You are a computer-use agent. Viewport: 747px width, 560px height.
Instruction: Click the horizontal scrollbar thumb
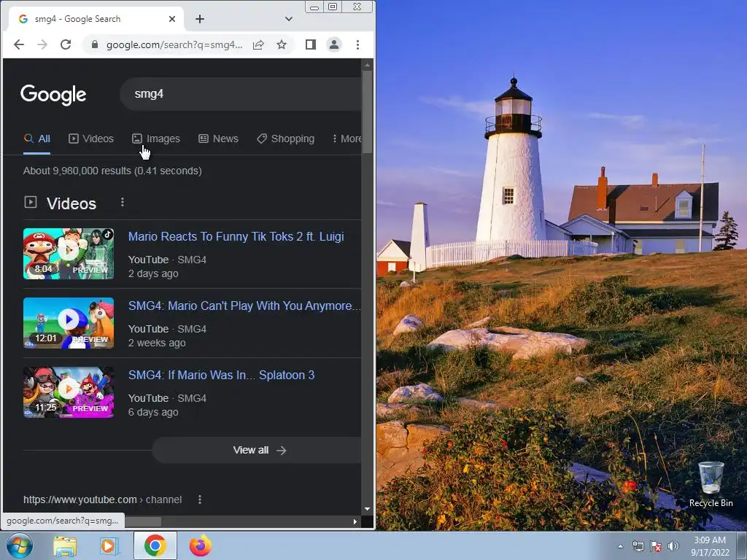143,522
